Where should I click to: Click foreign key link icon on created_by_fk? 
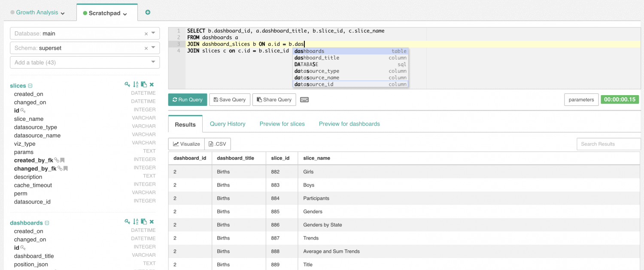click(x=56, y=160)
